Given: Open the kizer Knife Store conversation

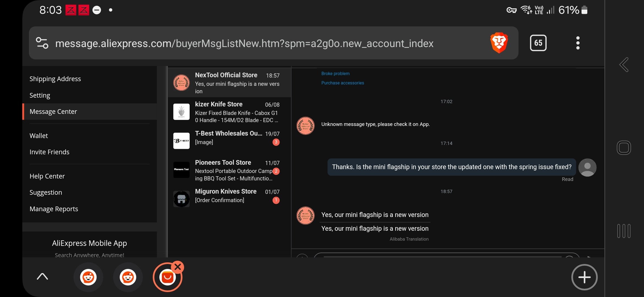Looking at the screenshot, I should coord(229,112).
